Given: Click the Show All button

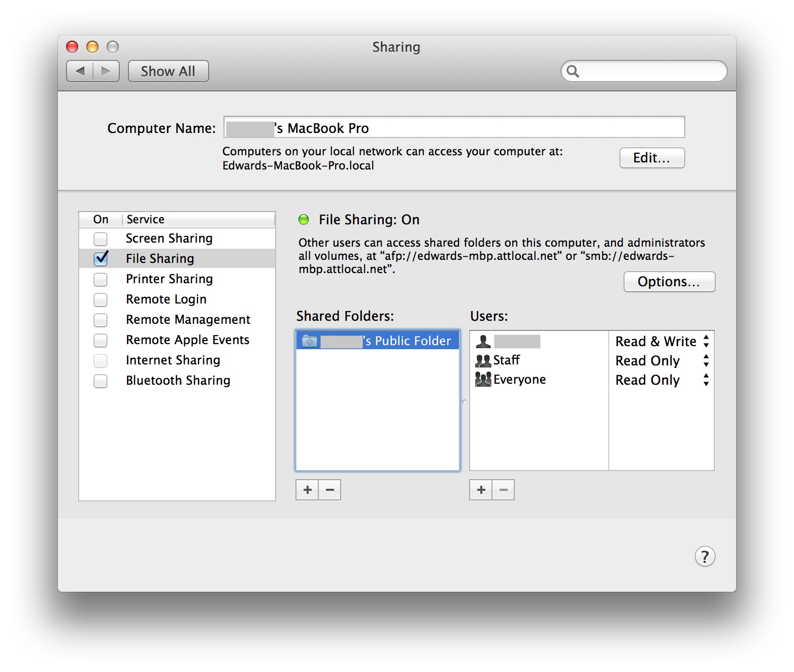Looking at the screenshot, I should pos(168,71).
